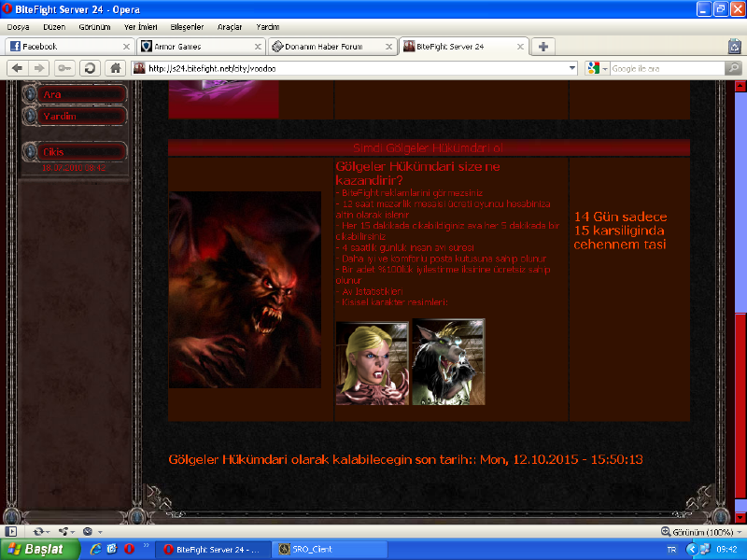Click the Forward navigation arrow

coord(39,68)
